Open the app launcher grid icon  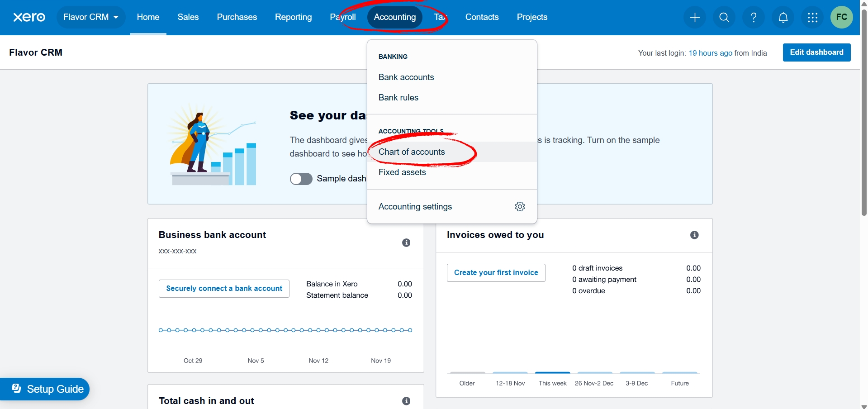point(812,18)
